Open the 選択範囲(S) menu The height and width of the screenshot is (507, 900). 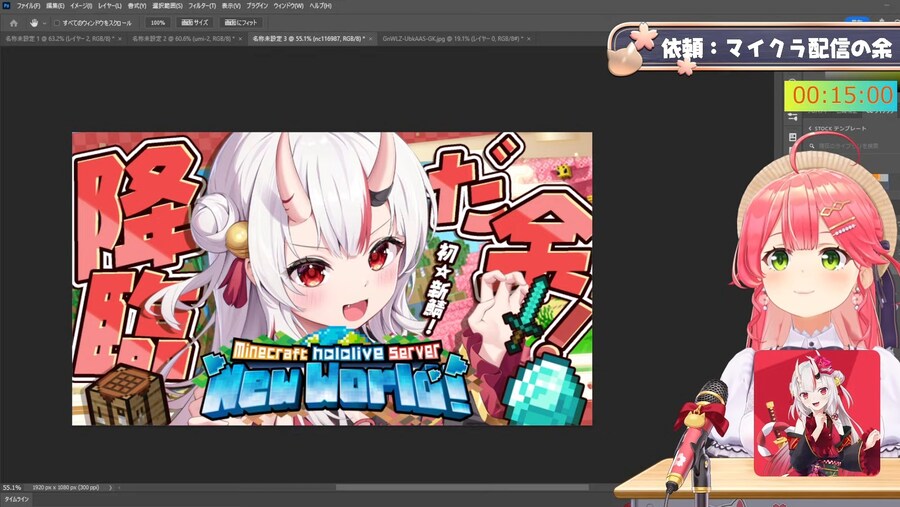167,6
